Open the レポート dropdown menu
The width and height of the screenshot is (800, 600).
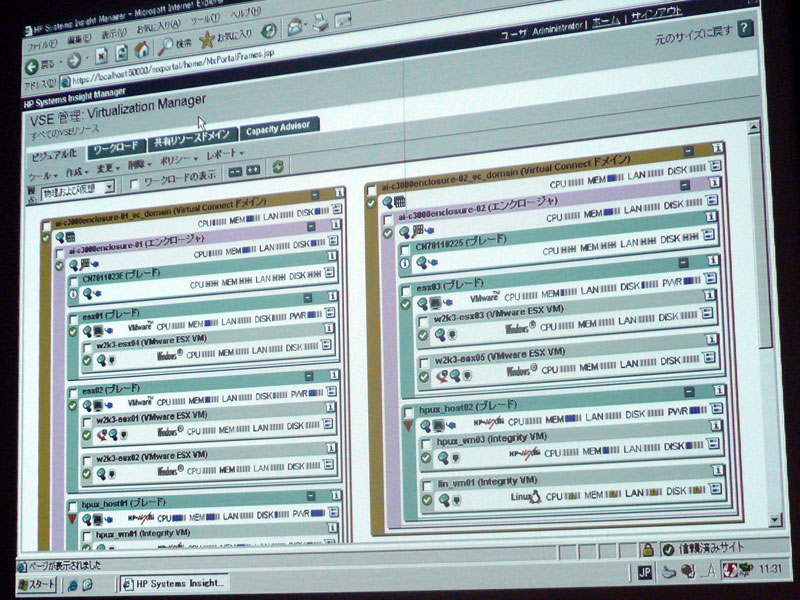[x=224, y=154]
